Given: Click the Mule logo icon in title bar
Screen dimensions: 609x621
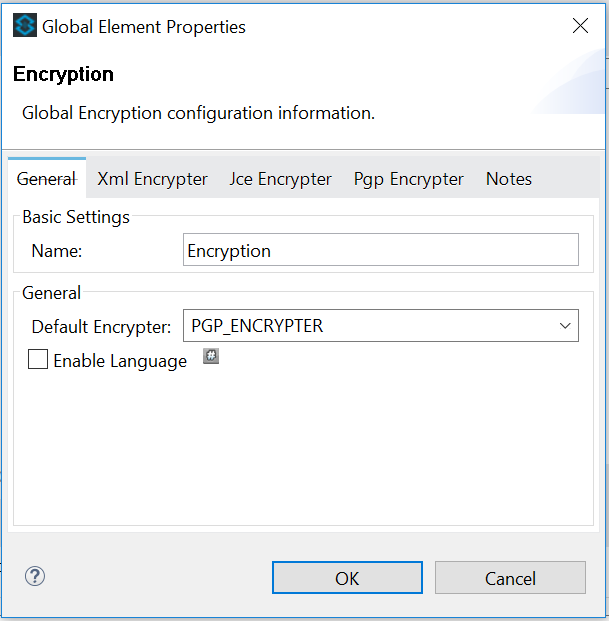Looking at the screenshot, I should pyautogui.click(x=24, y=27).
